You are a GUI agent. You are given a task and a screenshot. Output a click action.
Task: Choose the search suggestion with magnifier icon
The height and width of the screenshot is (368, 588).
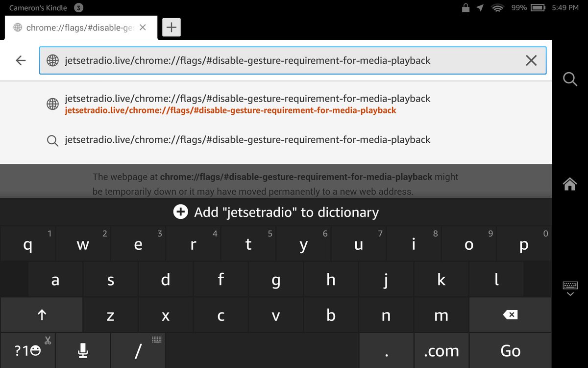click(x=276, y=140)
